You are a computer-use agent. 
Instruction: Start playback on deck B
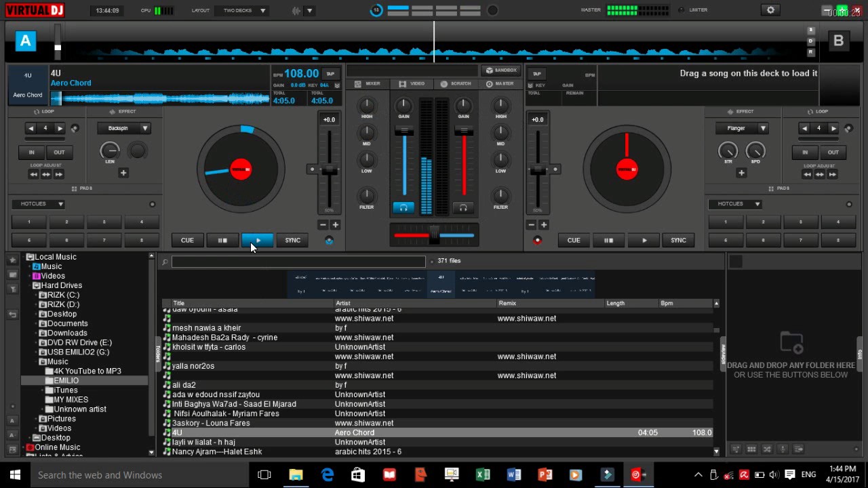644,240
